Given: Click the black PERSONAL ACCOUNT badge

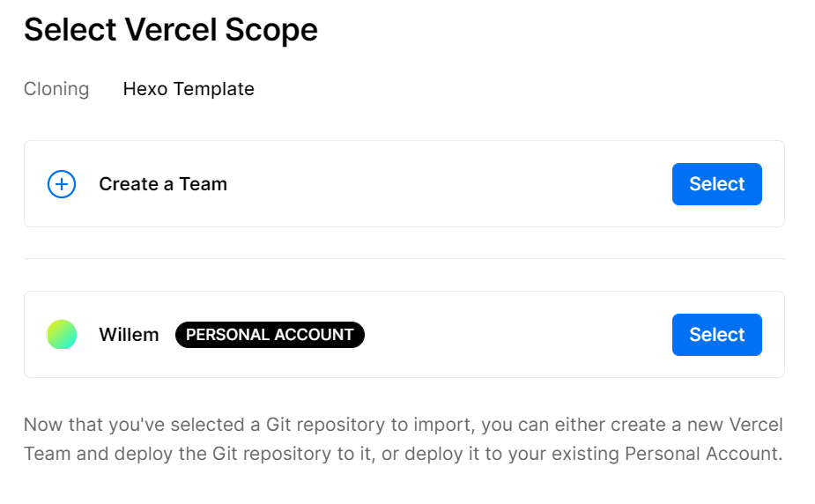Looking at the screenshot, I should click(x=270, y=335).
